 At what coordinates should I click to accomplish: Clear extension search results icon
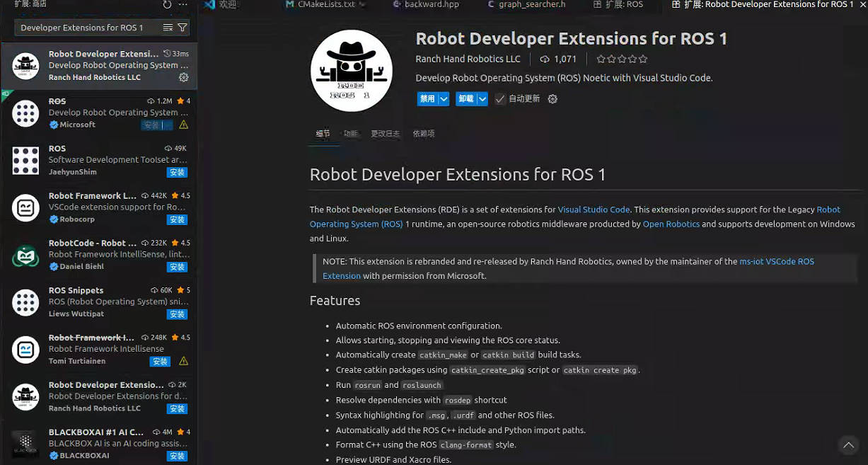pyautogui.click(x=168, y=28)
